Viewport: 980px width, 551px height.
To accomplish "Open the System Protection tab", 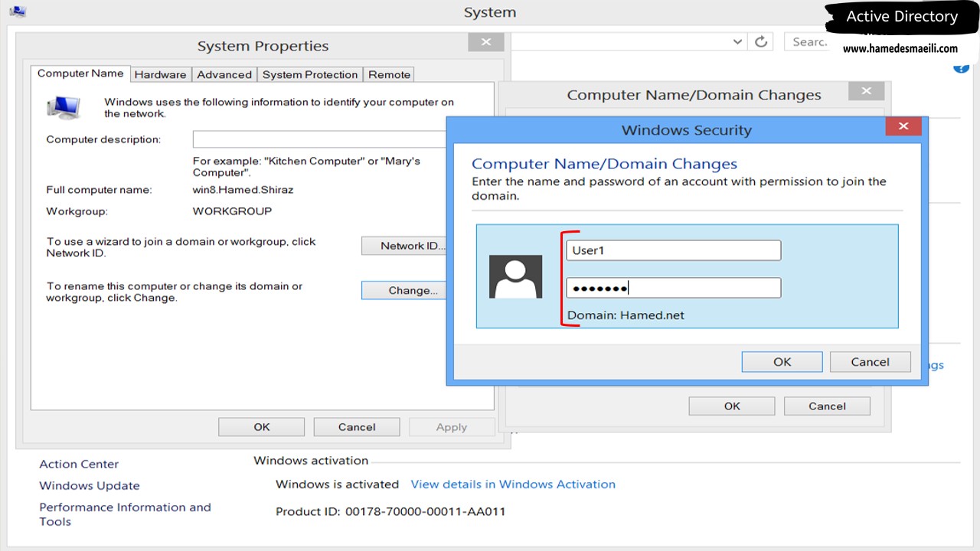I will 310,74.
